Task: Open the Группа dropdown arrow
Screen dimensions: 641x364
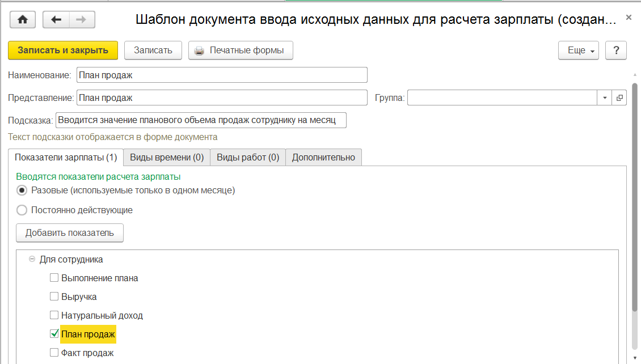Action: tap(605, 98)
